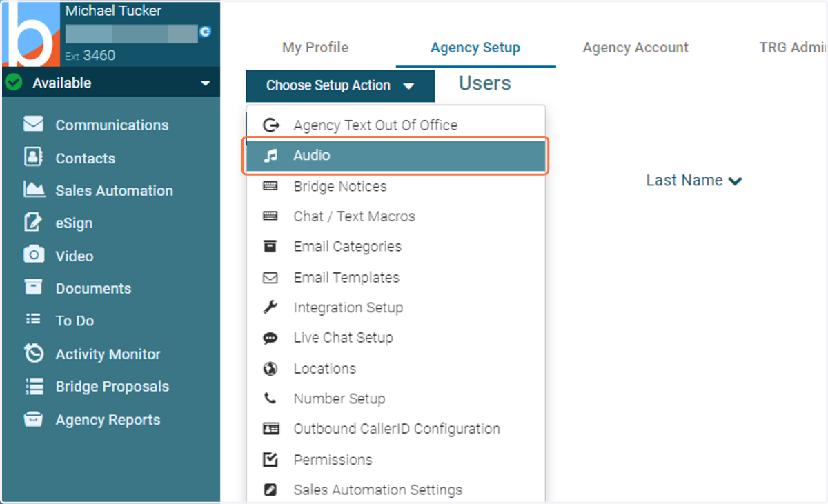Screen dimensions: 828x504
Task: Open Live Chat Setup menu entry
Action: click(x=396, y=338)
